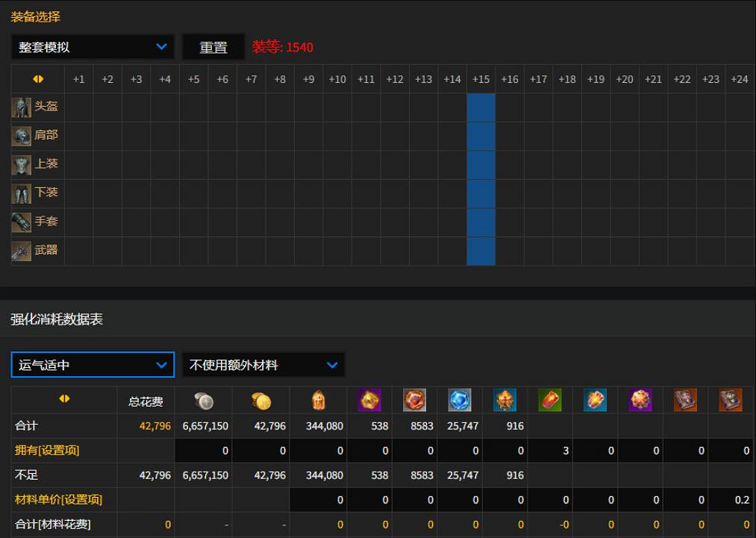The image size is (756, 538).
Task: Click the last book-shaped material icon
Action: (730, 400)
